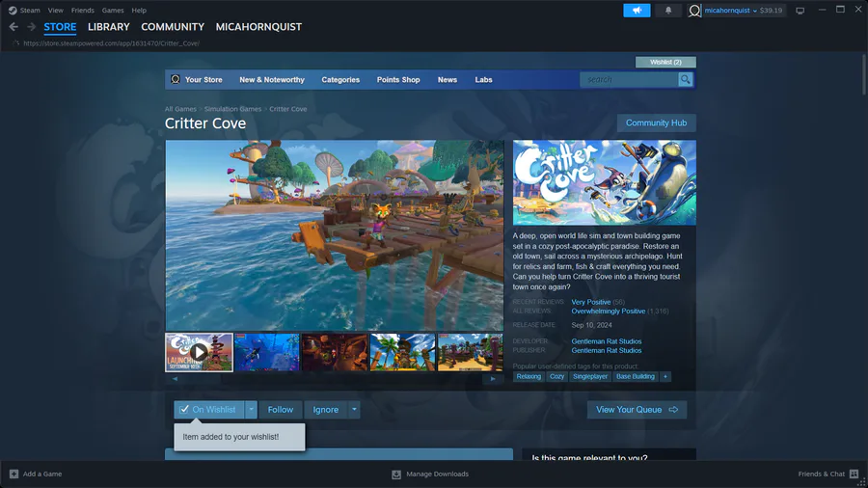Click the page vertical scrollbar
The width and height of the screenshot is (868, 488).
point(863,74)
